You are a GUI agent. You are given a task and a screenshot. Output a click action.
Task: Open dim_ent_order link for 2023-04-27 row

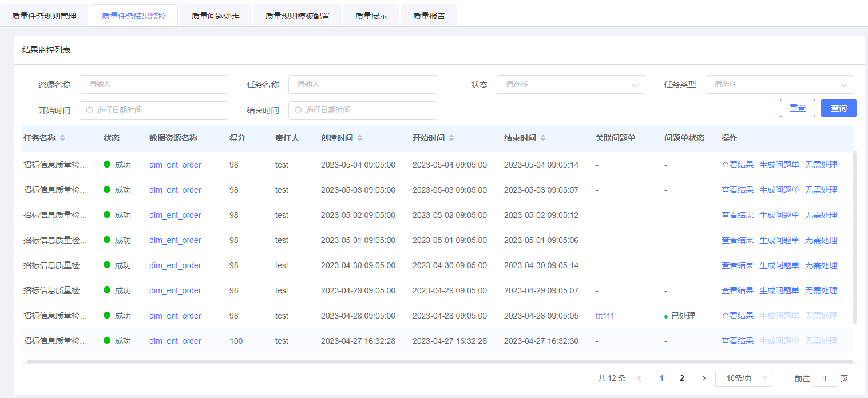175,341
